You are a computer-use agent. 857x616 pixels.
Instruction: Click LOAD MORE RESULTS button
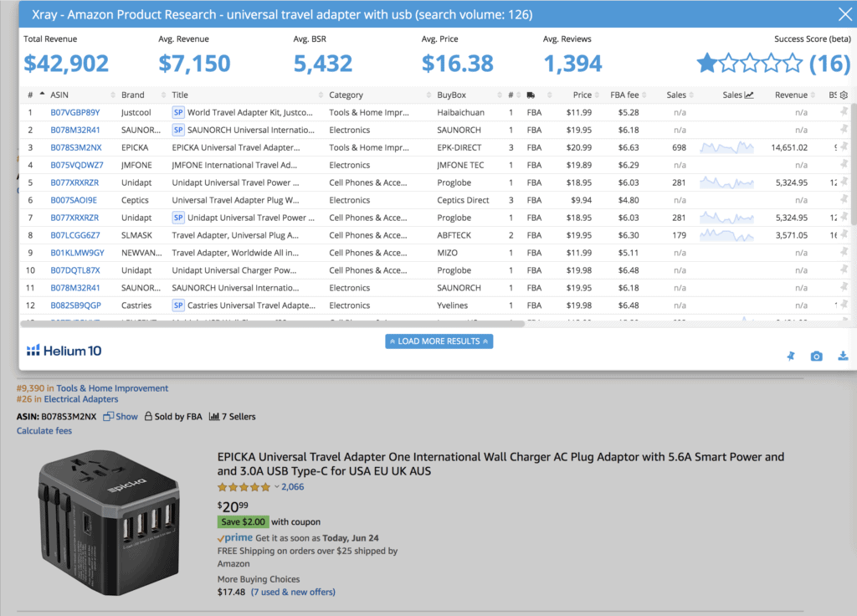click(439, 341)
